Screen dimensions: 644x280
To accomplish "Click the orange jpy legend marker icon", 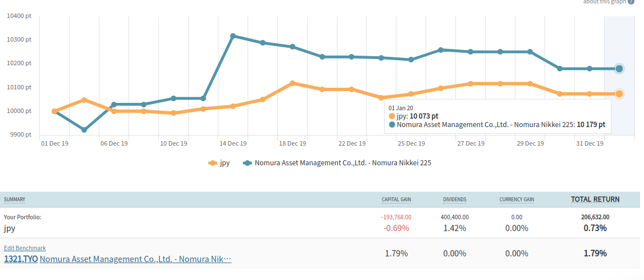I will (212, 163).
